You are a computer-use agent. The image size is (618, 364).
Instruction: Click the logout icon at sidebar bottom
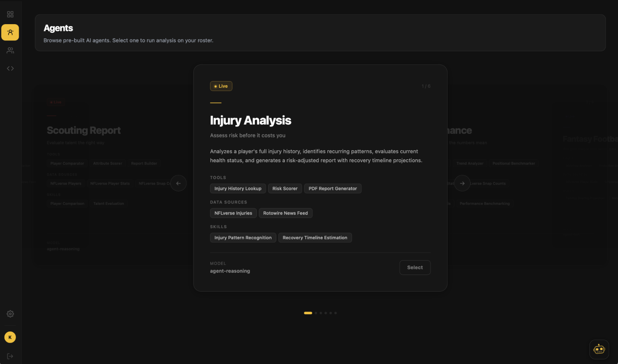tap(10, 356)
